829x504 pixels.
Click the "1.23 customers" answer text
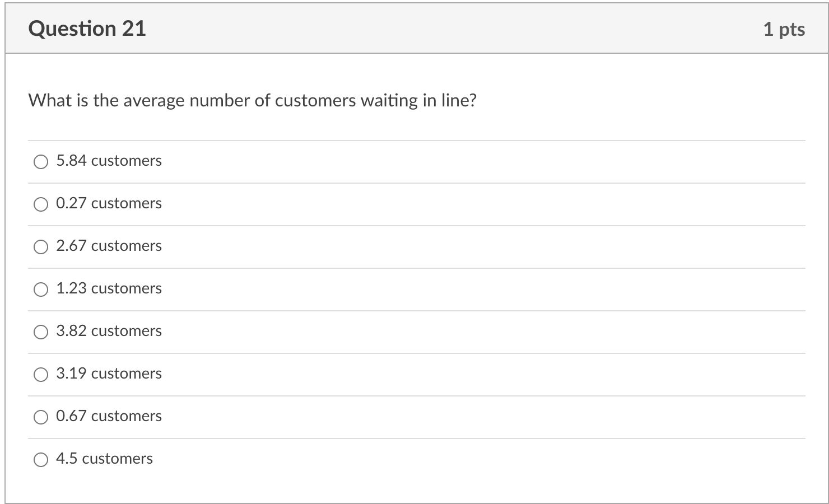(109, 288)
